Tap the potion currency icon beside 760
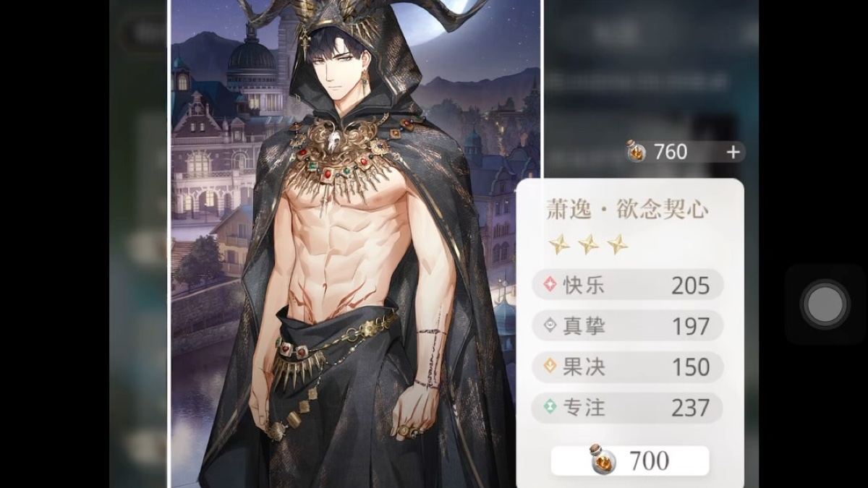 636,152
